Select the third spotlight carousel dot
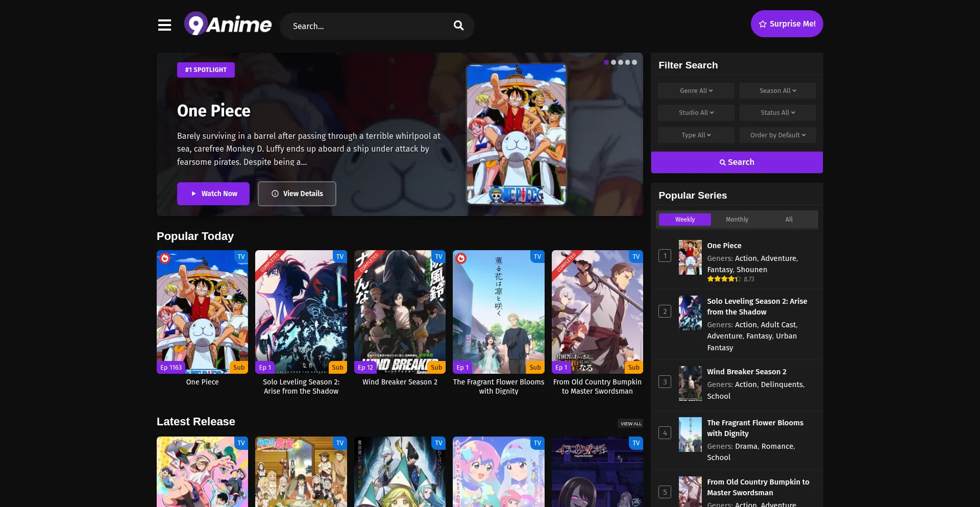 click(x=621, y=62)
